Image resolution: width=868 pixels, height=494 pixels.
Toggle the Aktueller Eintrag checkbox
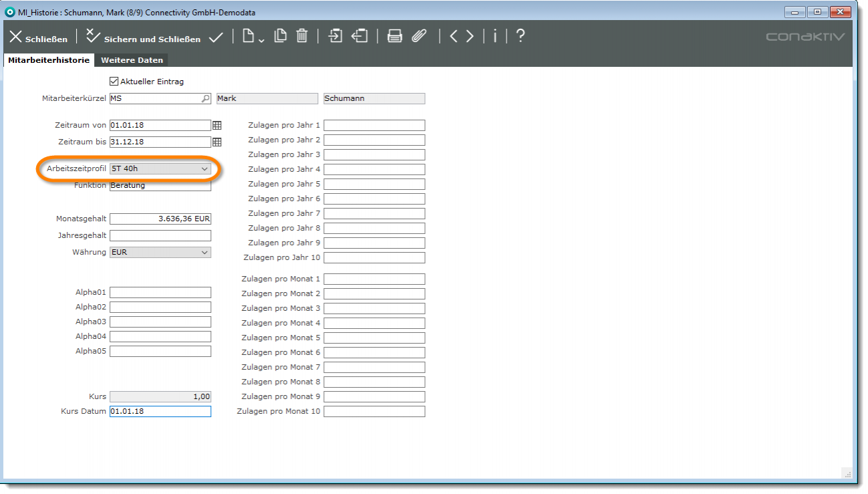point(114,82)
